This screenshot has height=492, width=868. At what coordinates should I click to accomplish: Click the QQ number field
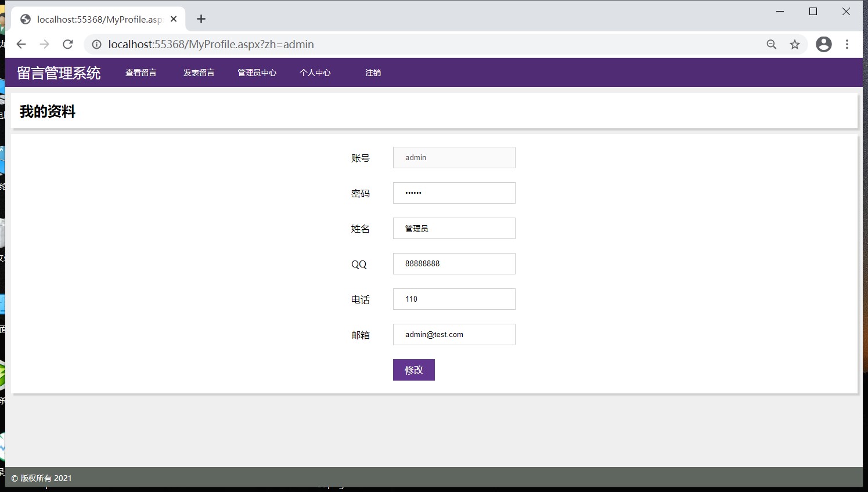pos(454,264)
